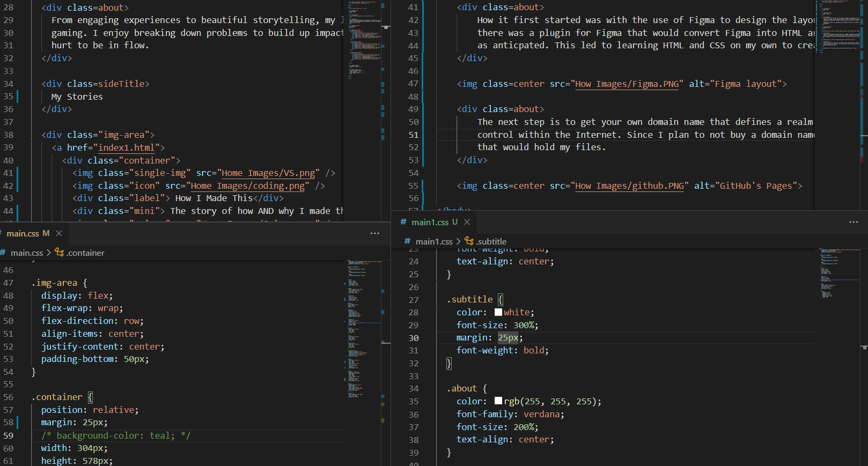Expand the .container breadcrumb dropdown
The image size is (868, 466).
point(85,253)
